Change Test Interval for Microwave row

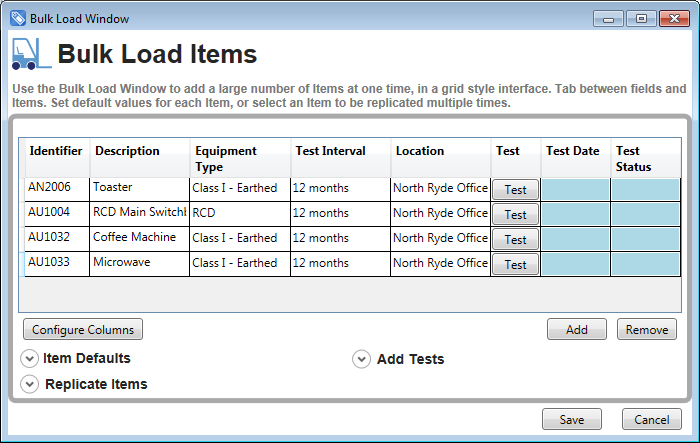[x=340, y=264]
